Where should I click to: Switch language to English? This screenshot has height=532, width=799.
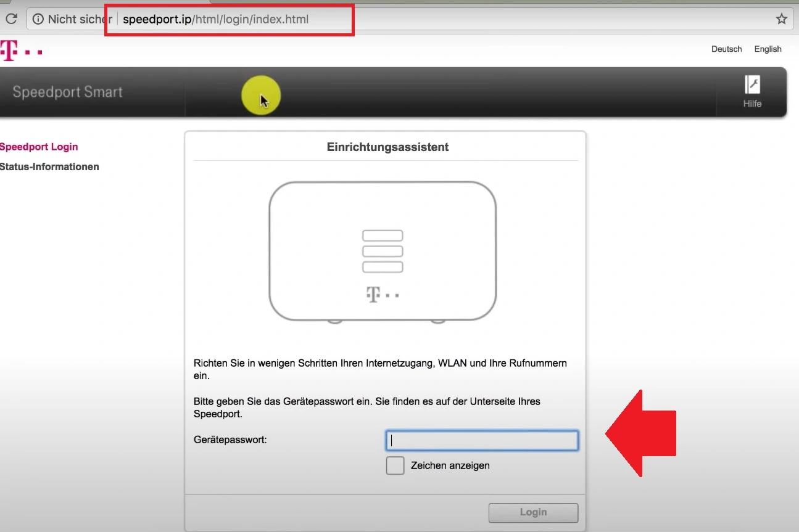pos(768,49)
